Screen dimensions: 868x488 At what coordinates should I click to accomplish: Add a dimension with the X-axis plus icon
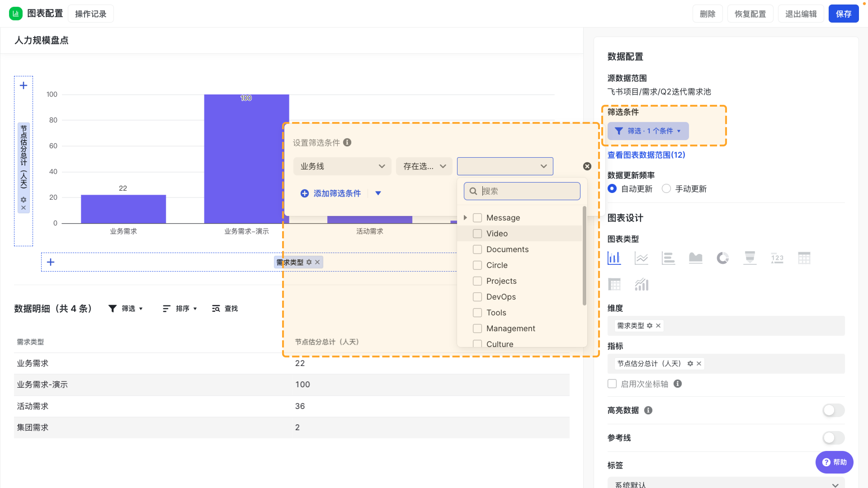pyautogui.click(x=51, y=262)
